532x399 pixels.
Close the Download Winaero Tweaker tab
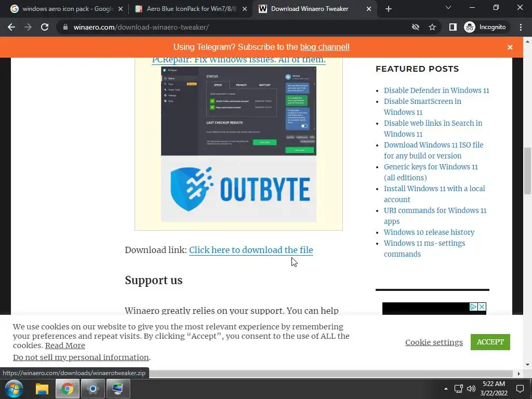point(369,9)
